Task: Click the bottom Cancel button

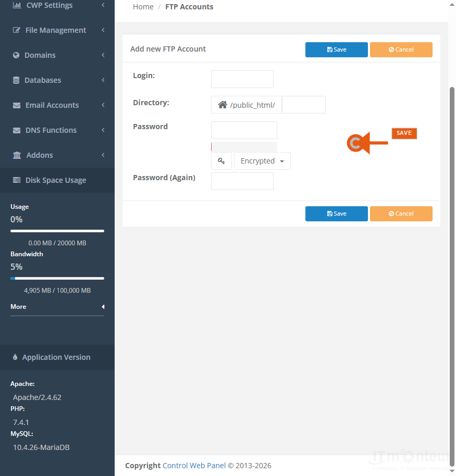Action: (x=401, y=214)
